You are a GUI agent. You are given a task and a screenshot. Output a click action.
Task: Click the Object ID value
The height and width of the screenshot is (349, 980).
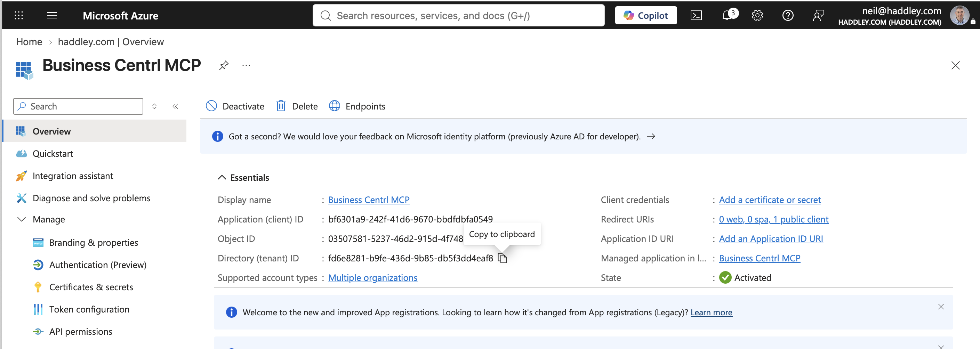click(x=396, y=239)
